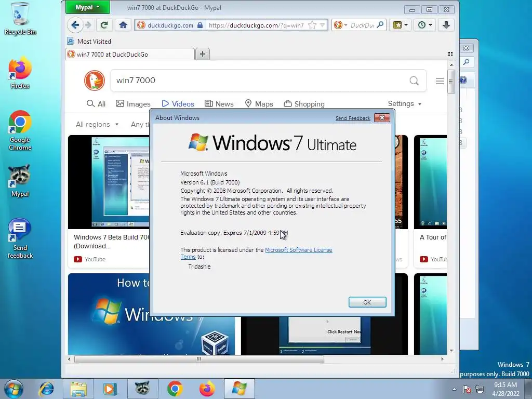Click the help icon in the background window
The height and width of the screenshot is (399, 532).
click(x=463, y=80)
